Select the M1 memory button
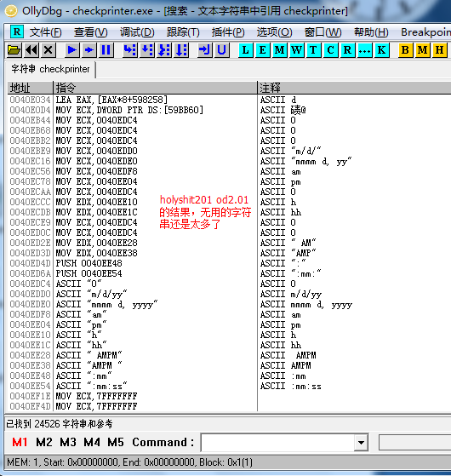This screenshot has width=451, height=476. point(20,442)
